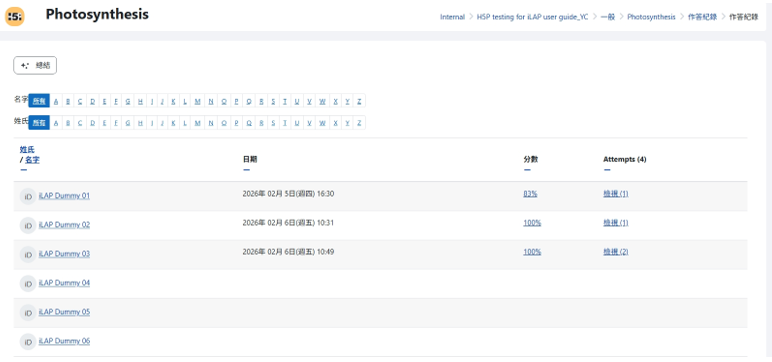Filter 名字 by letter A
Viewport: 772px width, 362px height.
click(x=56, y=101)
